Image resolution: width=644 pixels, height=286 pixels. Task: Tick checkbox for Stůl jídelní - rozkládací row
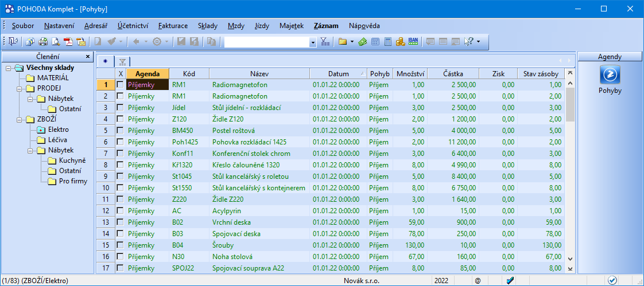[x=120, y=108]
